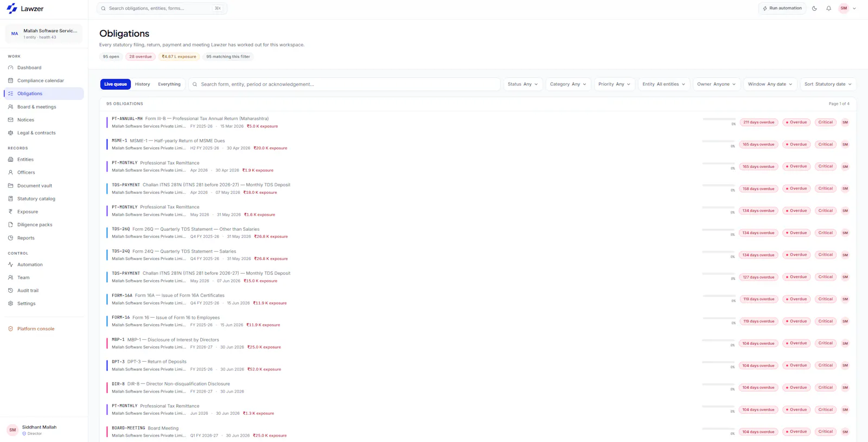The height and width of the screenshot is (442, 868).
Task: Open the Mallah Software Services workspace switcher
Action: [44, 34]
